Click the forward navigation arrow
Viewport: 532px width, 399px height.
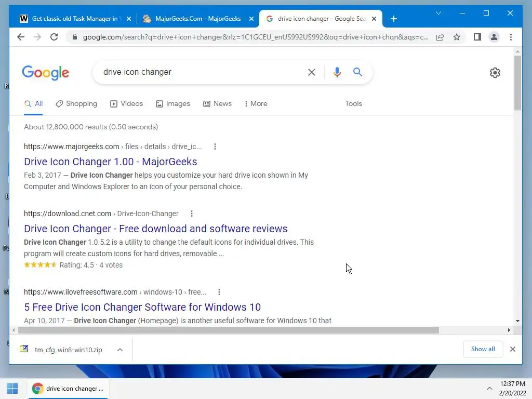(x=37, y=37)
